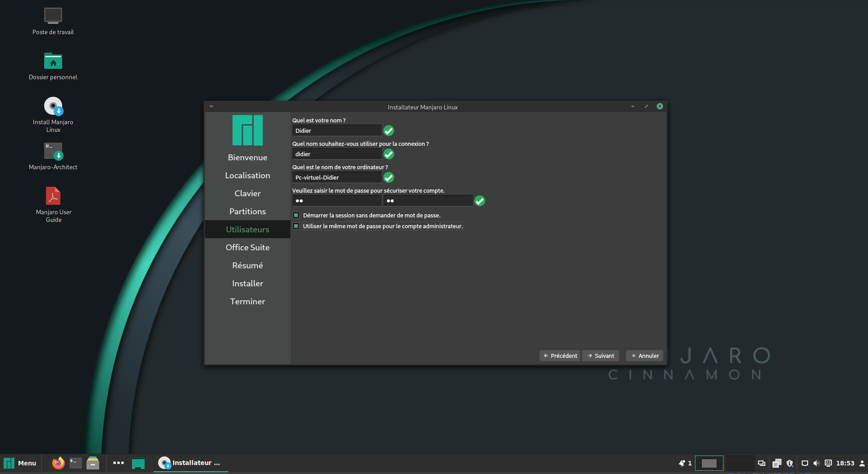868x474 pixels.
Task: Click the three-dots icon in the panel
Action: coord(118,463)
